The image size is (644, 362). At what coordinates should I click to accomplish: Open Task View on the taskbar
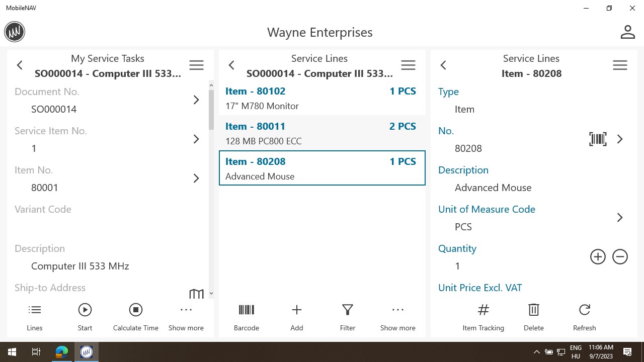point(36,352)
